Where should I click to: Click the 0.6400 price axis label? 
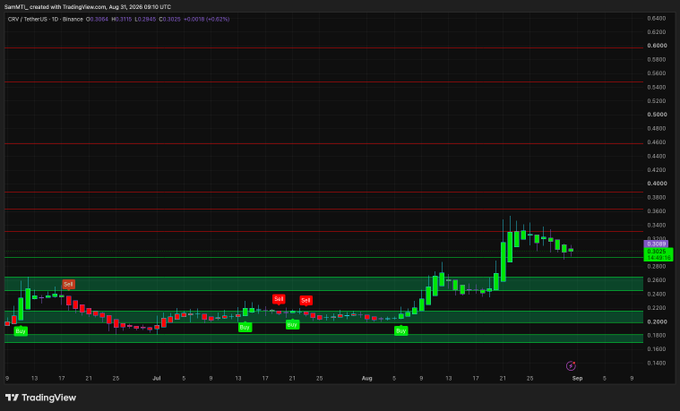coord(656,18)
